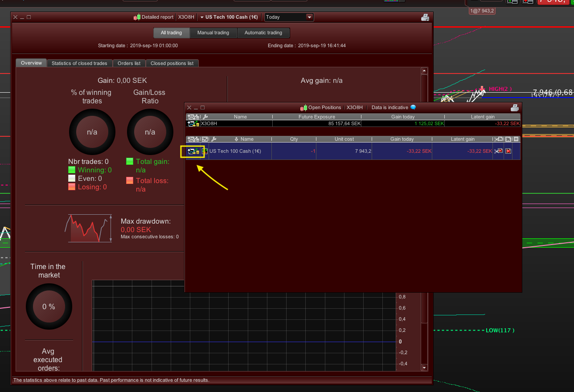574x392 pixels.
Task: Click the Gain/Loss Ratio gauge
Action: pyautogui.click(x=150, y=132)
